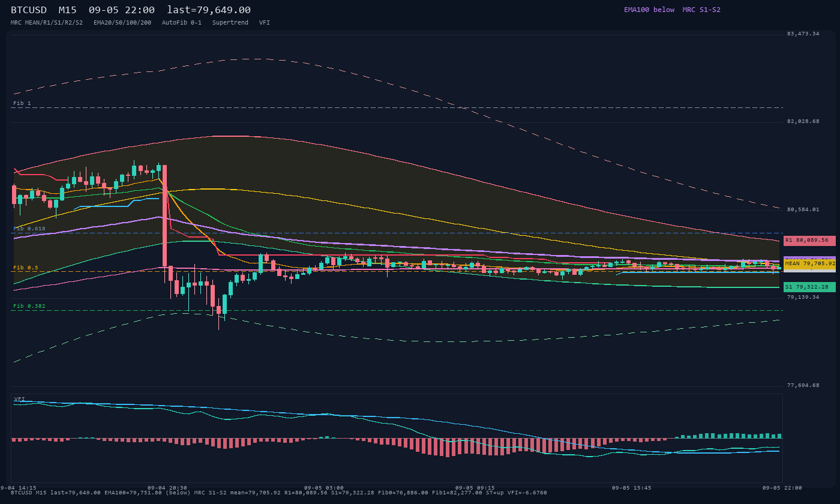
Task: Select the Fib 0.382 level label
Action: 29,306
